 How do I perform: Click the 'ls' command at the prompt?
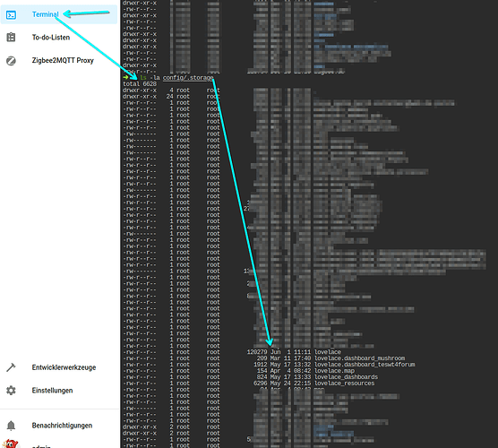143,78
